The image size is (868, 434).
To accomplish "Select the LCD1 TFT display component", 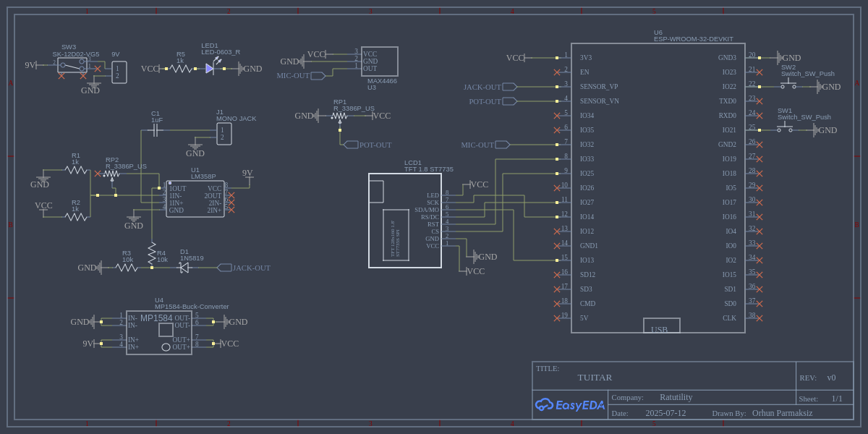I will tap(404, 221).
